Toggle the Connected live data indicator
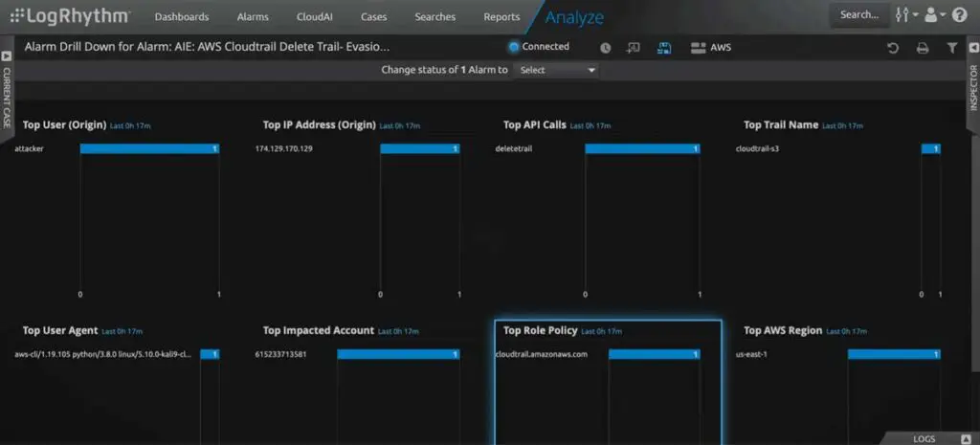 pyautogui.click(x=539, y=47)
